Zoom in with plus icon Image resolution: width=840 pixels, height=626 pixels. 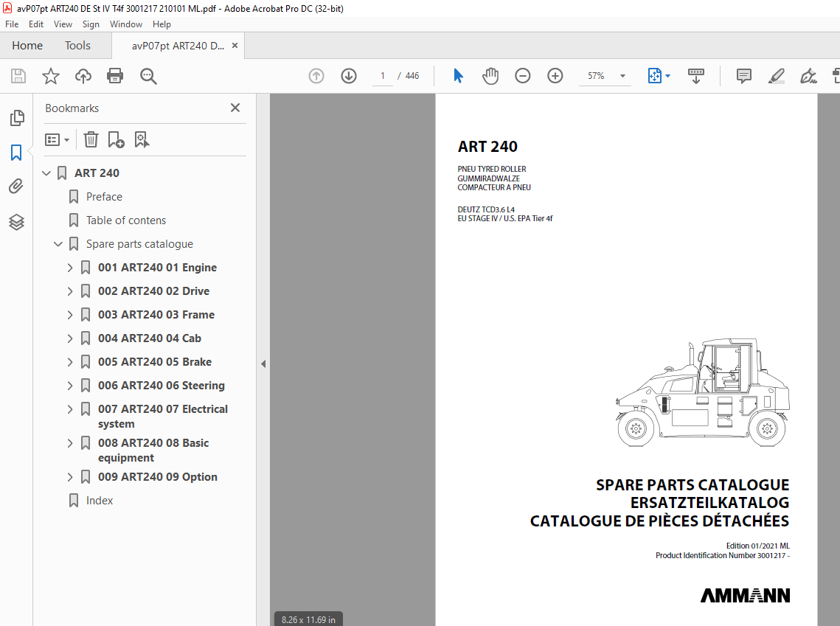point(555,76)
